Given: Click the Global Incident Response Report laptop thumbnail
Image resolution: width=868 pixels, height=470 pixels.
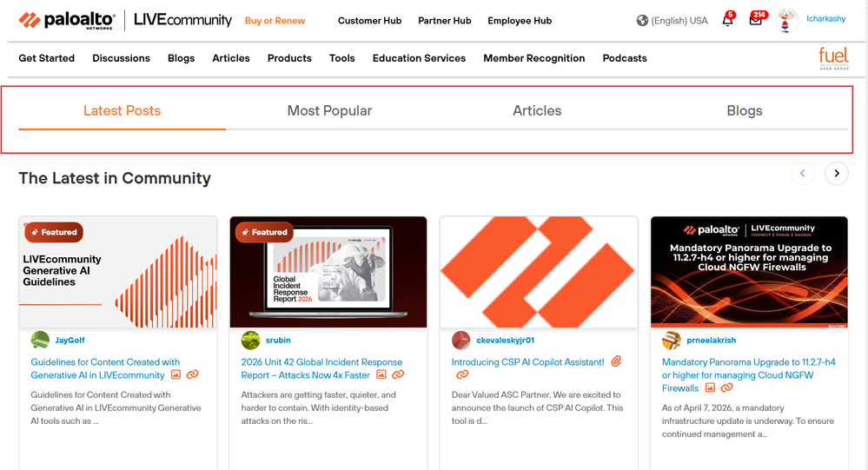Looking at the screenshot, I should click(328, 272).
